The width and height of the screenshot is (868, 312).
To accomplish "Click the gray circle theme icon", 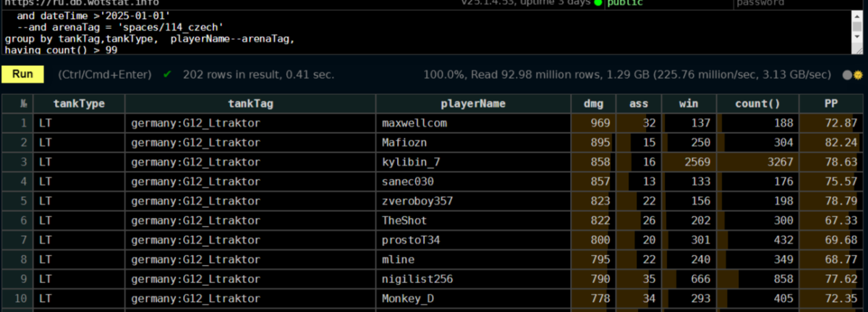I will (x=848, y=75).
